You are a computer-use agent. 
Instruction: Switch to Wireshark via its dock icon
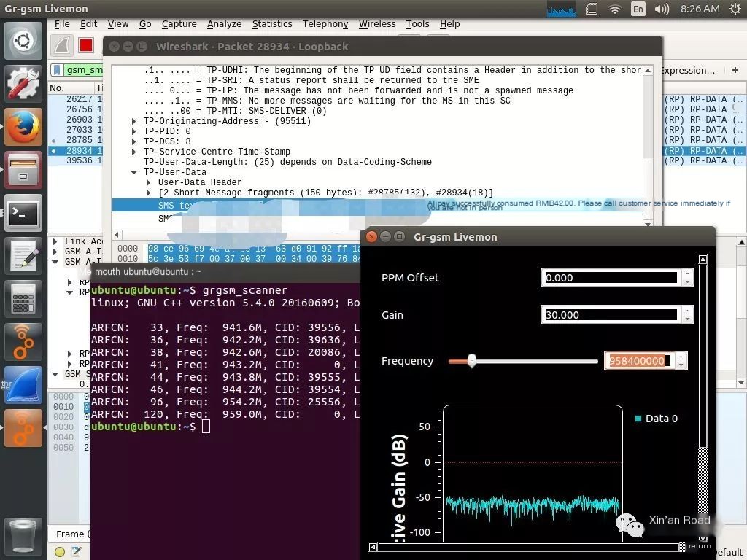pyautogui.click(x=23, y=385)
